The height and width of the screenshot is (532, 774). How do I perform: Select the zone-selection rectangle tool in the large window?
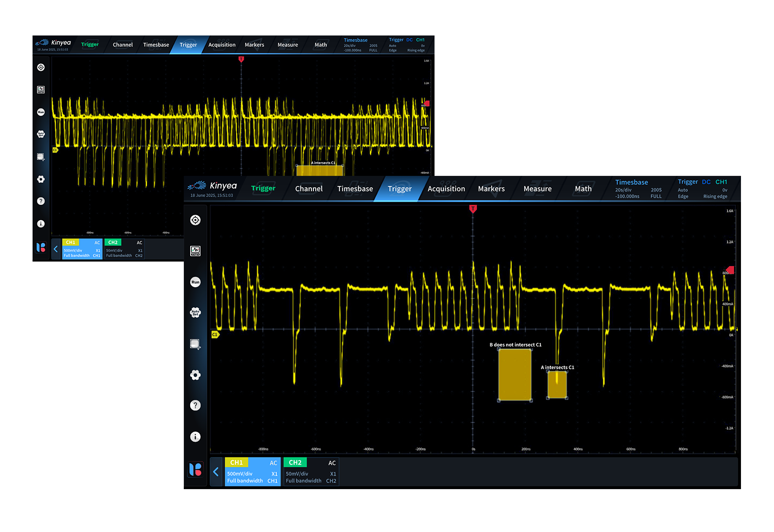pos(195,344)
